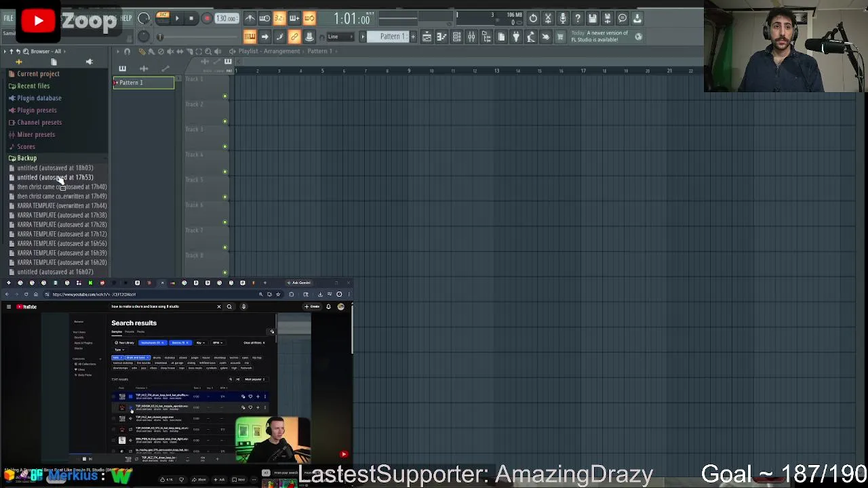Select Pattern 1 in the picker panel
The width and height of the screenshot is (868, 488).
pos(143,83)
